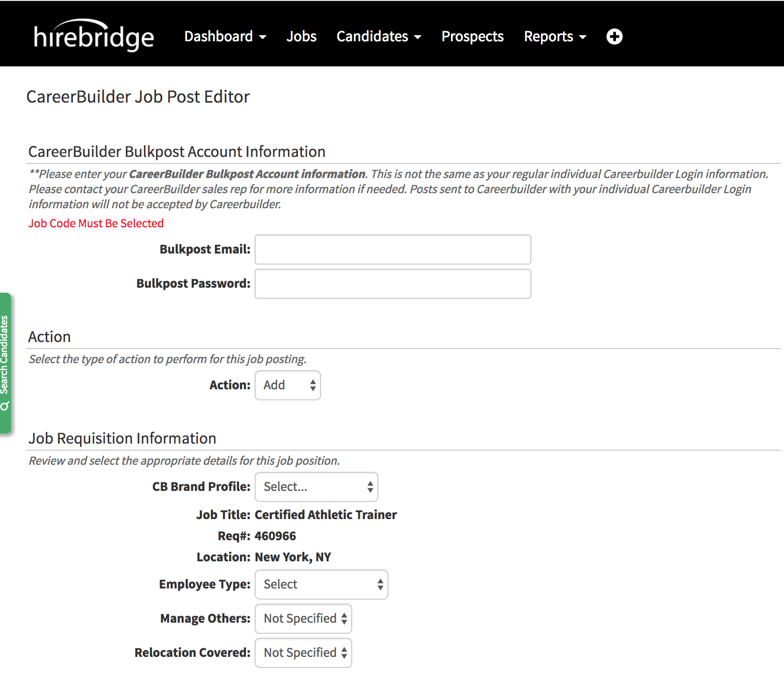Screen dimensions: 784x676
Task: Click the Bulkpost Email label
Action: tap(205, 249)
